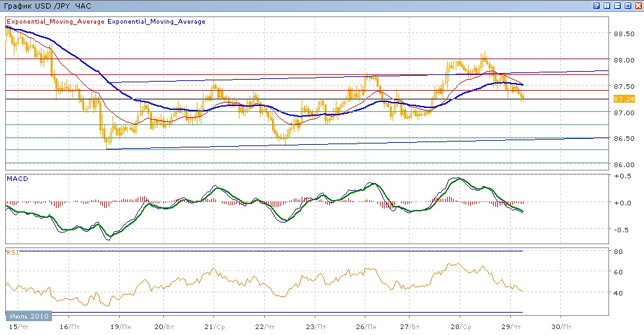Select the 26/Пн date on time axis
644x335 pixels.
(365, 326)
